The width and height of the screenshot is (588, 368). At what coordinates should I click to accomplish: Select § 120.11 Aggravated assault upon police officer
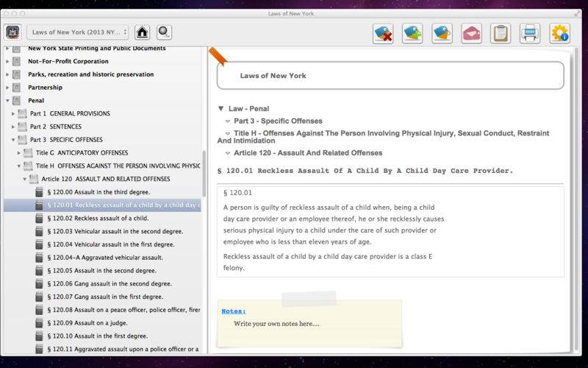pos(123,349)
